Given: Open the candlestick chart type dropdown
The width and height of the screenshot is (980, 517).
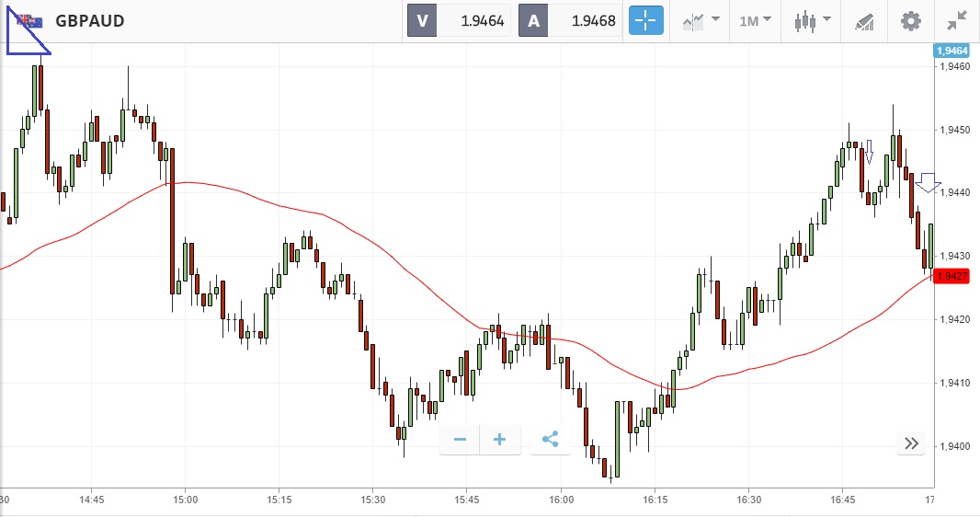Looking at the screenshot, I should (x=814, y=20).
